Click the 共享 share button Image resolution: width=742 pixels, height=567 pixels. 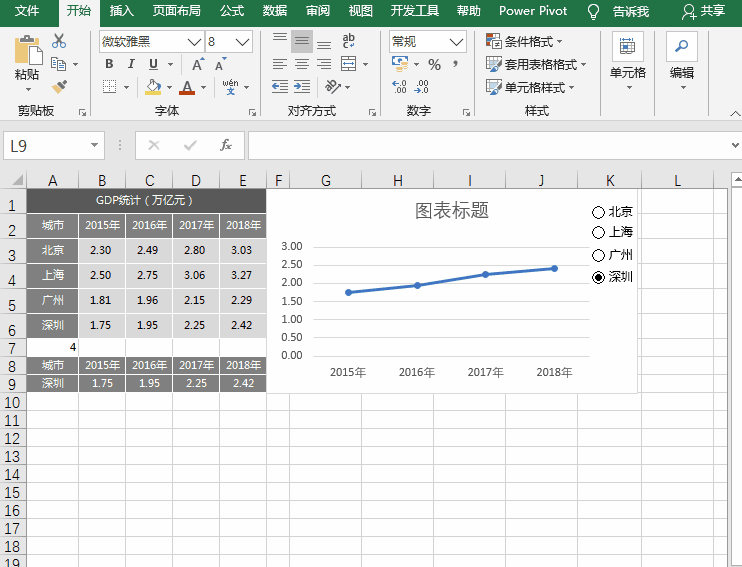click(703, 11)
